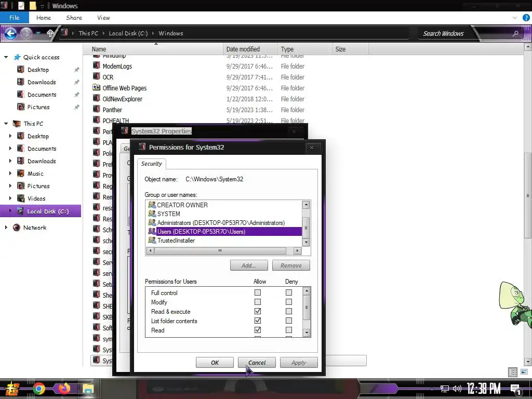The image size is (532, 399).
Task: Click Cancel in Permissions dialog
Action: [x=257, y=362]
